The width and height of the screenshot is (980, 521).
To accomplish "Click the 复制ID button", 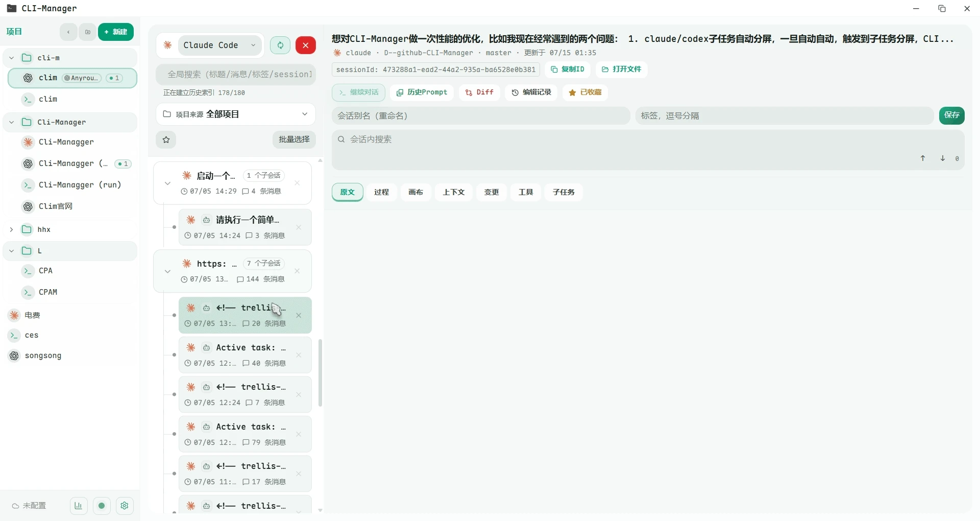I will tap(568, 69).
